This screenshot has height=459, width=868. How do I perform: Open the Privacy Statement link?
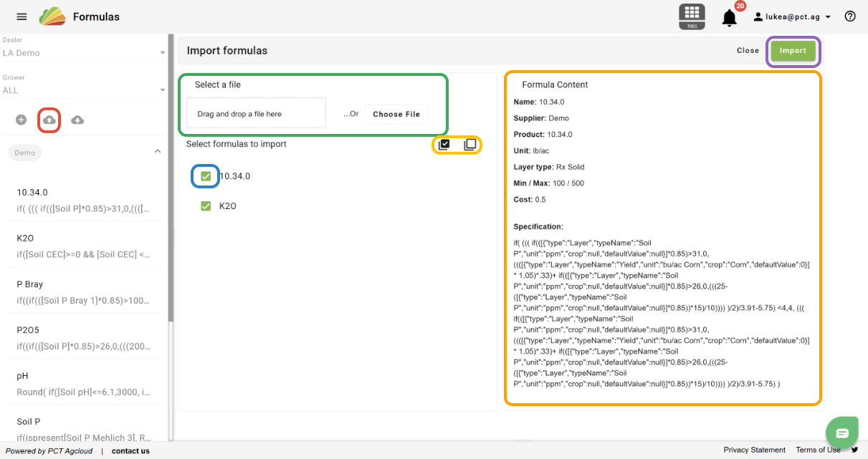point(754,450)
